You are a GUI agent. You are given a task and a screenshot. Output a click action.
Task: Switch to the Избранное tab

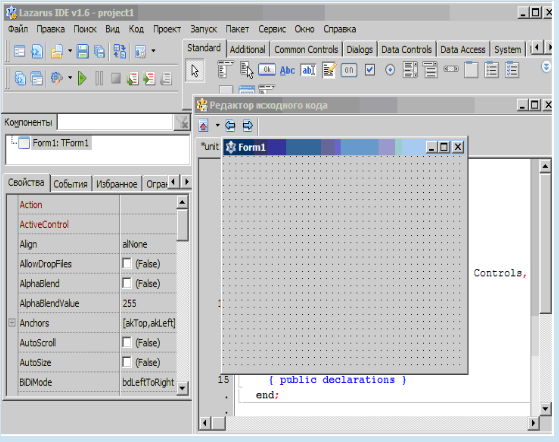[x=117, y=184]
